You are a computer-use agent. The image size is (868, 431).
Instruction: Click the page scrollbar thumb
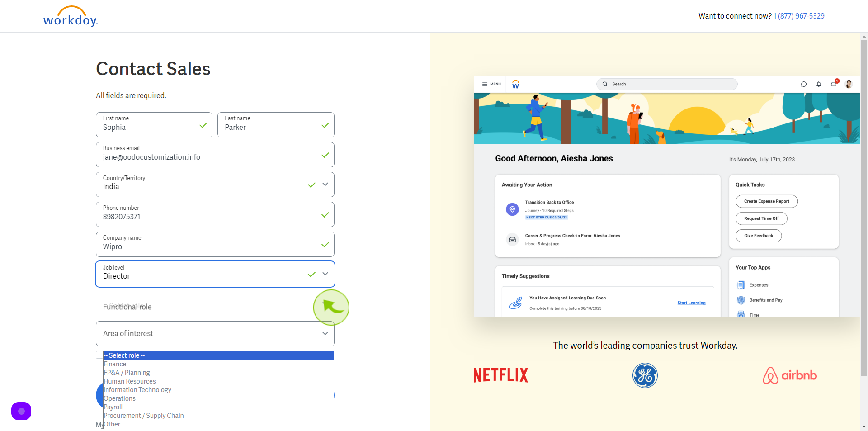864,208
